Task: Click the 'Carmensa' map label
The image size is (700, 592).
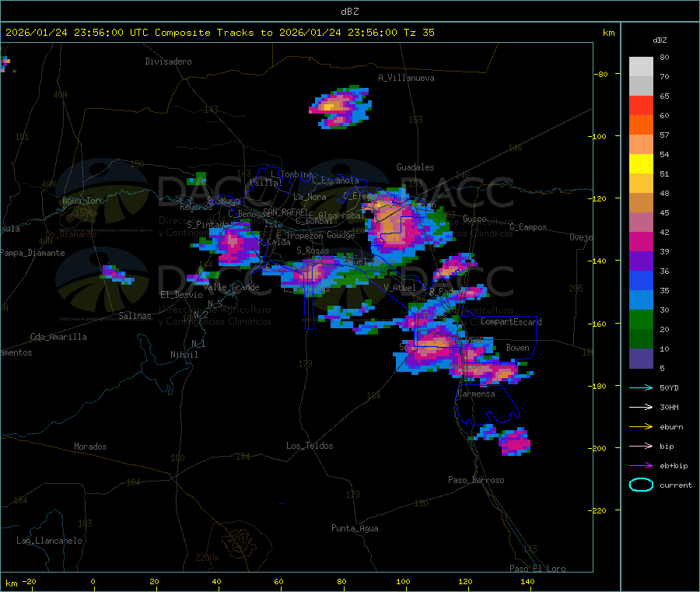Action: (x=476, y=394)
